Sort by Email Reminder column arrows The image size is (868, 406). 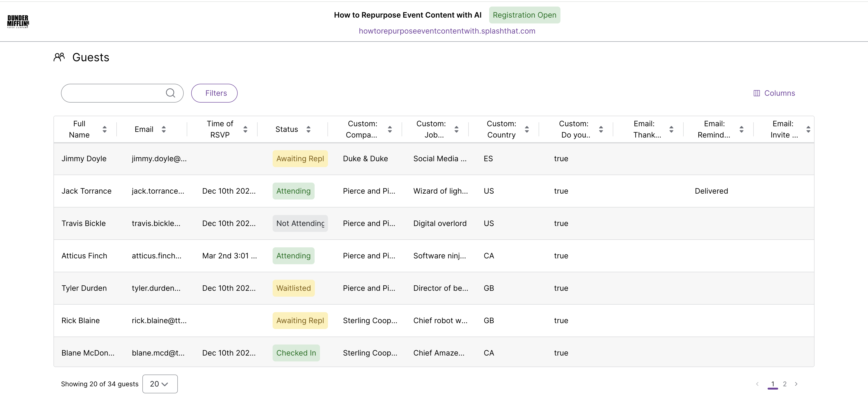pos(741,129)
